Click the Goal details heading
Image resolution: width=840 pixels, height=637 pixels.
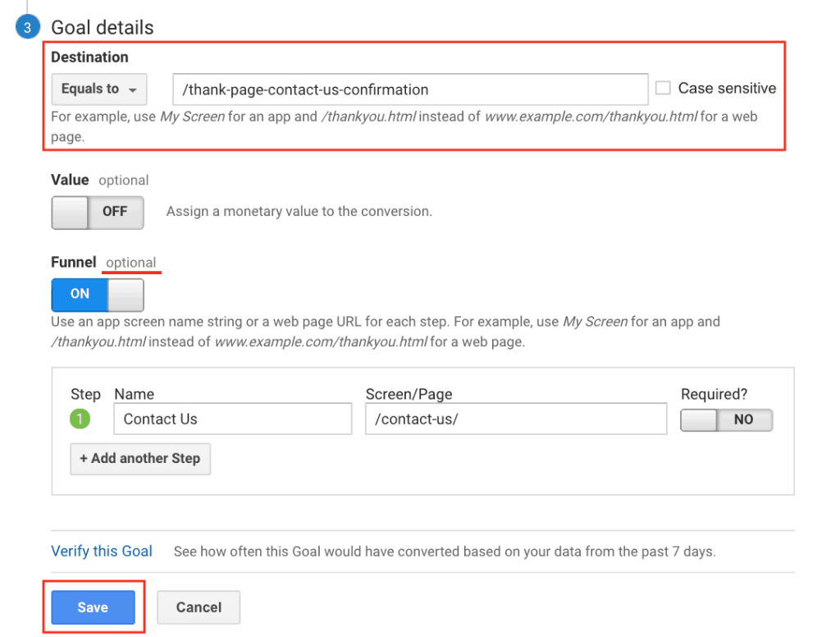coord(103,27)
